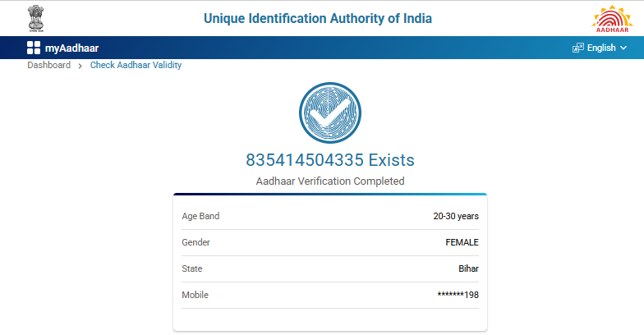
Task: Select the Check Aadhaar Validity breadcrumb
Action: 136,65
